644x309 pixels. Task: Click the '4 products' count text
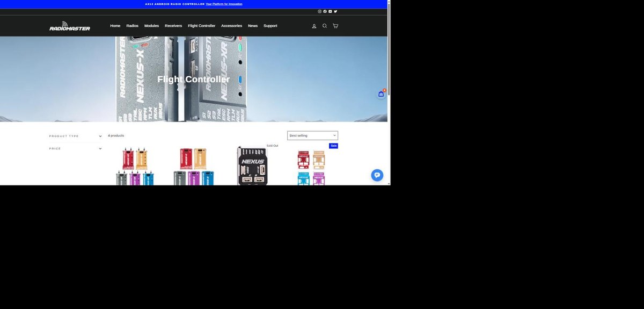[116, 135]
